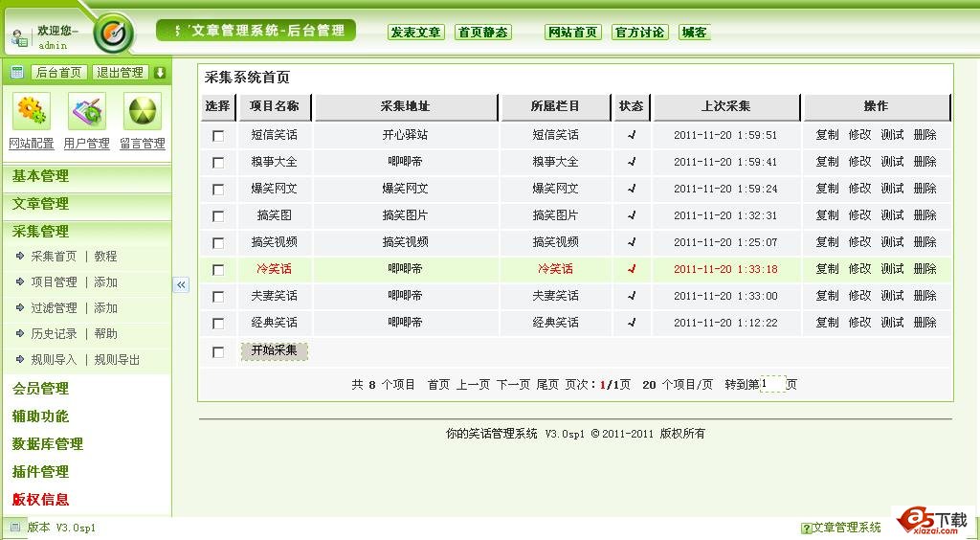
Task: Click the 文章管理系统 footer link
Action: tap(847, 528)
